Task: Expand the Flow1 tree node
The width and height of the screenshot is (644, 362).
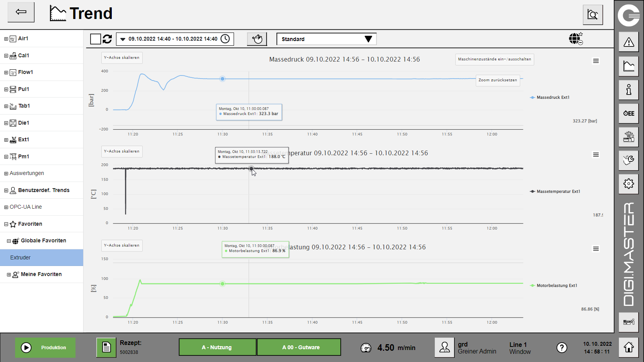Action: (x=6, y=72)
